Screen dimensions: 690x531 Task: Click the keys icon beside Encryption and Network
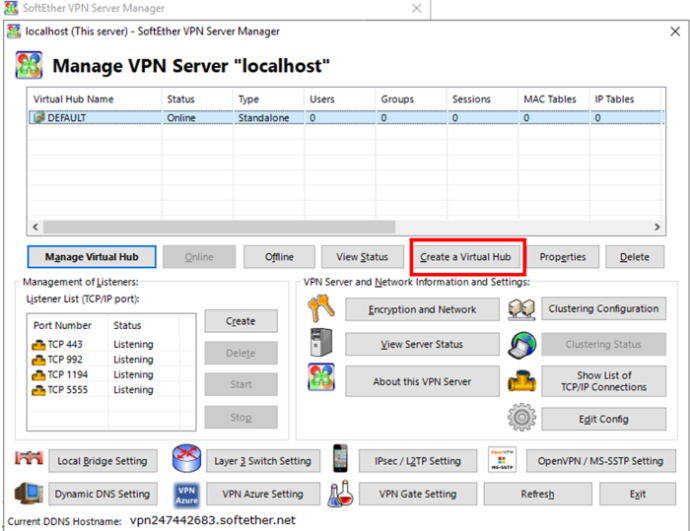coord(320,309)
